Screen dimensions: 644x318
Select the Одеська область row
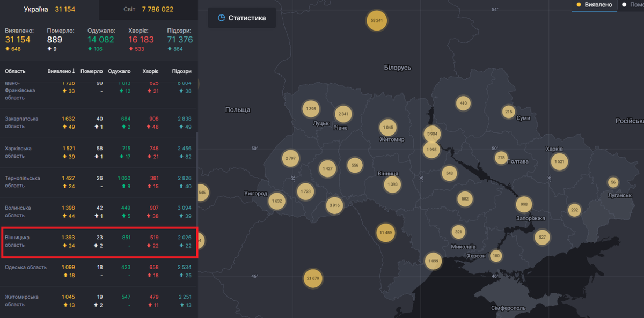point(98,271)
